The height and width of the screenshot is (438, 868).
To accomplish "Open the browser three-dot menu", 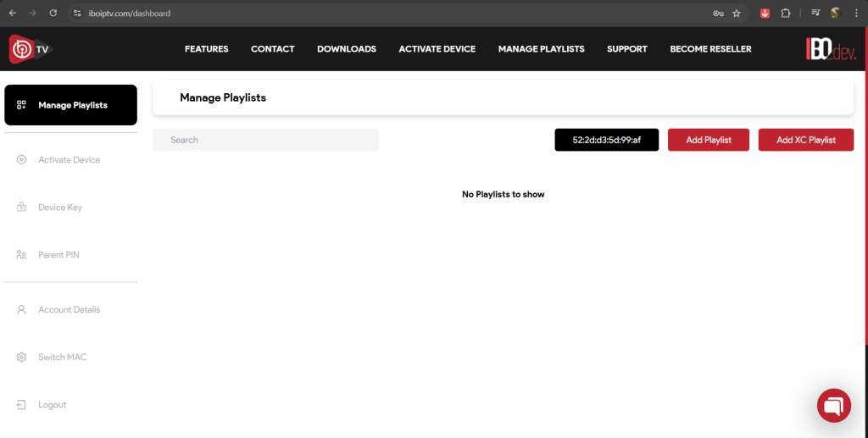I will 856,14.
